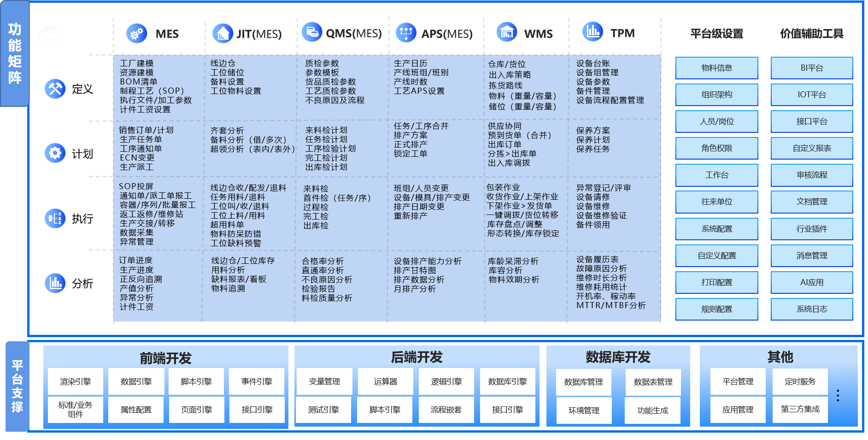Select the 功能矩阵 side tab

tap(15, 54)
